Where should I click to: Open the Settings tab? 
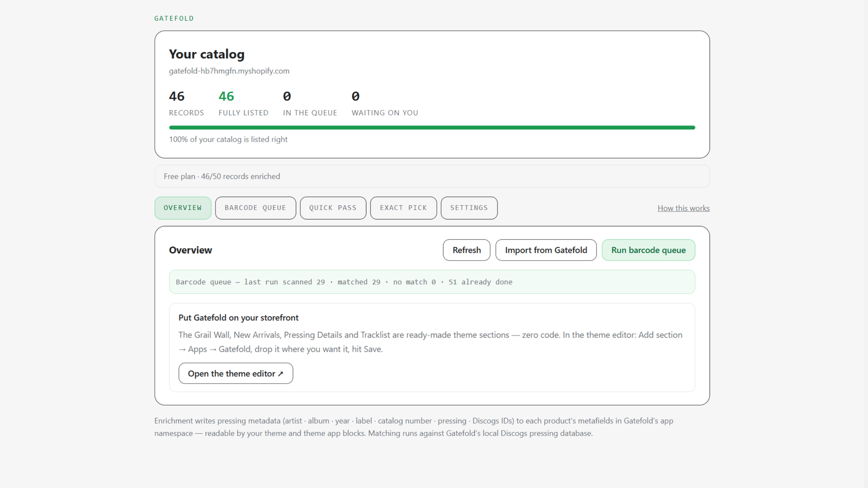tap(469, 208)
